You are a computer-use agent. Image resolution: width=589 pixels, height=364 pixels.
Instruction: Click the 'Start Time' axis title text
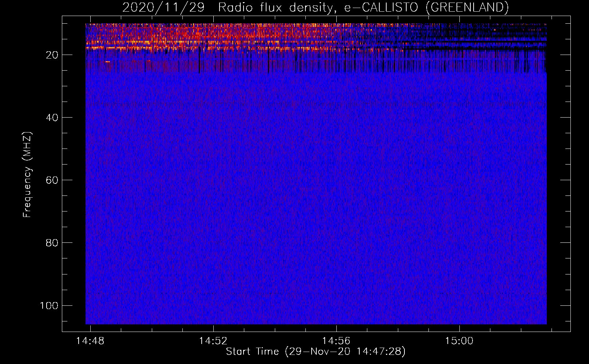tap(252, 352)
